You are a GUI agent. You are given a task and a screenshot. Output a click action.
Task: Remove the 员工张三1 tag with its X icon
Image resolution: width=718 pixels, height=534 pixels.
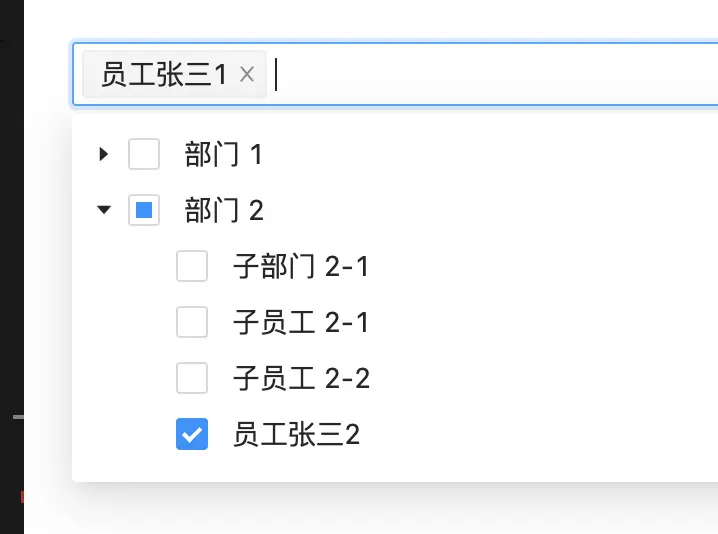point(248,74)
